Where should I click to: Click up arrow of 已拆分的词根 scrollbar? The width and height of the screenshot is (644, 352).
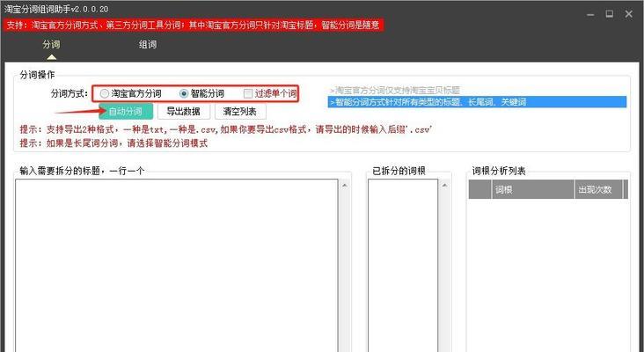(x=444, y=186)
